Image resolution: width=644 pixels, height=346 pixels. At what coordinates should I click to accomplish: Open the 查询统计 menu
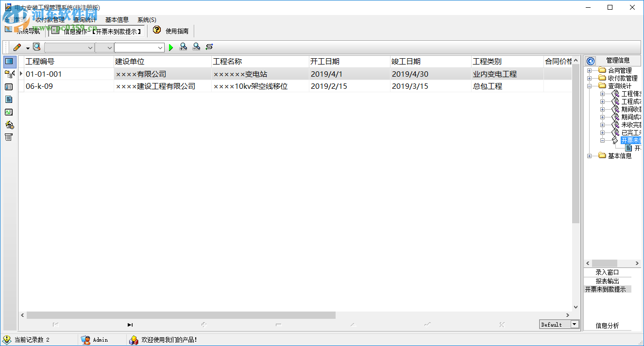click(85, 20)
